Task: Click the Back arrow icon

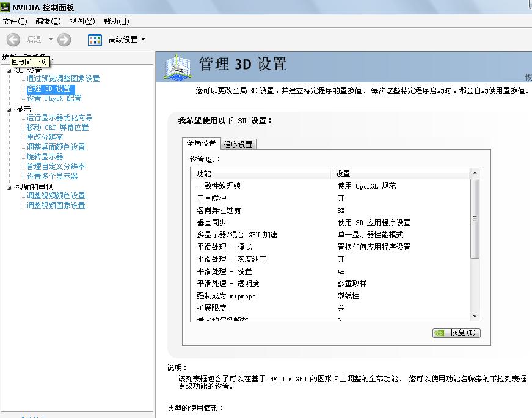Action: (x=13, y=40)
